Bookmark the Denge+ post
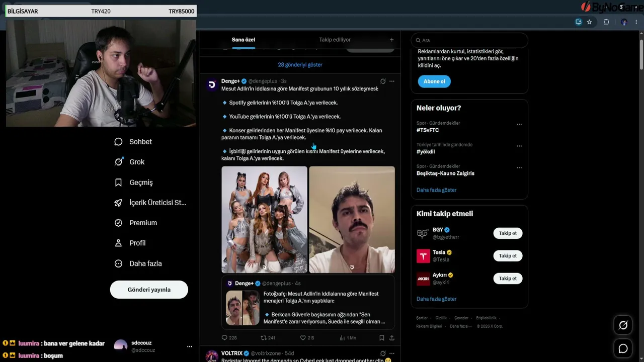644x362 pixels. [x=382, y=338]
